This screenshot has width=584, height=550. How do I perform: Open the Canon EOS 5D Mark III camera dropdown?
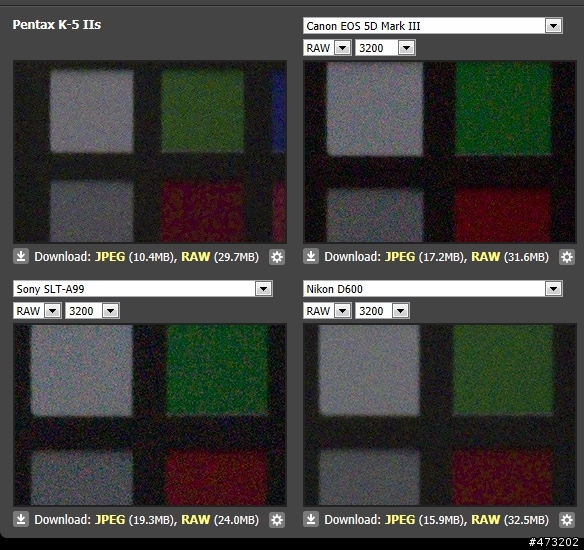[x=432, y=26]
